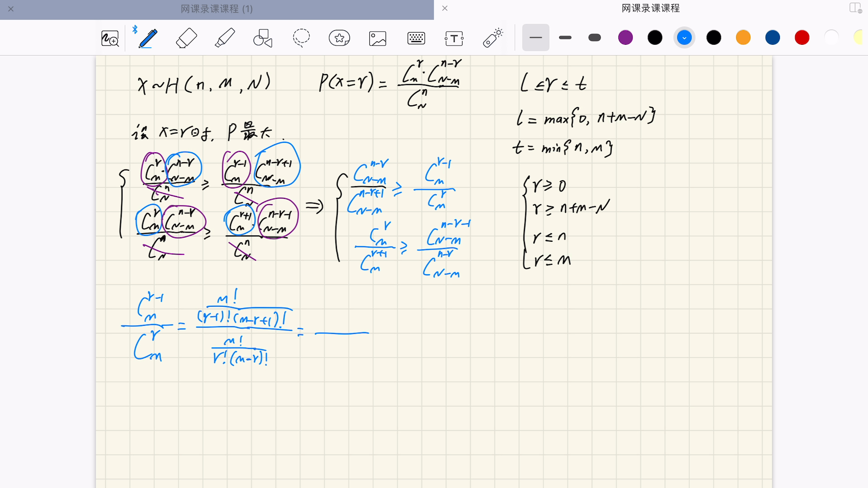The image size is (868, 488).
Task: Open the Elements sticker tool
Action: (x=340, y=38)
